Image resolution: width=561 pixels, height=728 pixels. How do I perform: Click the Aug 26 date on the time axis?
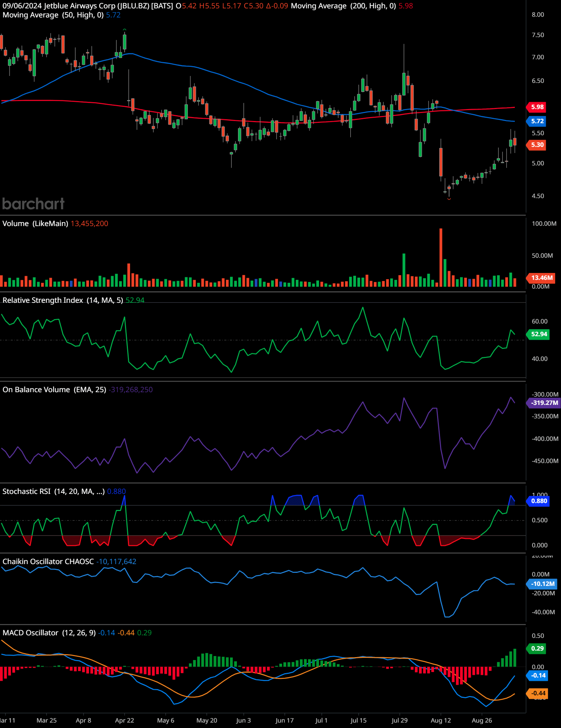pos(482,720)
